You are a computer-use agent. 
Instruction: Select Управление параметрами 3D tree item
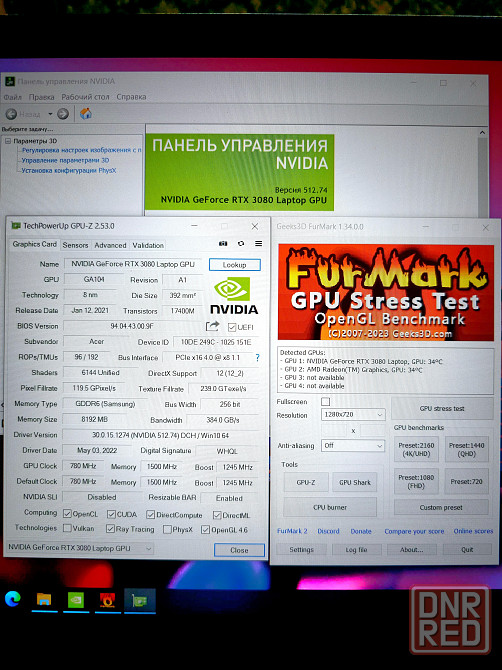pyautogui.click(x=65, y=161)
